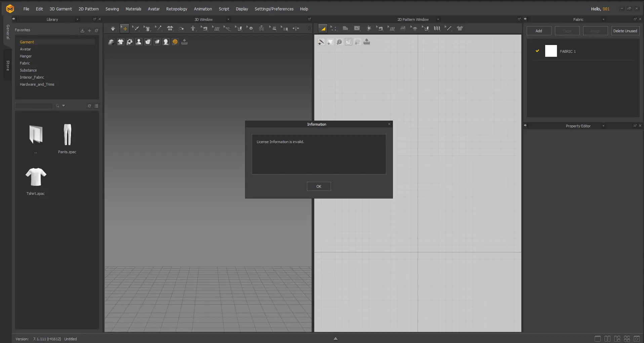Open the Fabric panel dropdown arrow

(x=603, y=19)
